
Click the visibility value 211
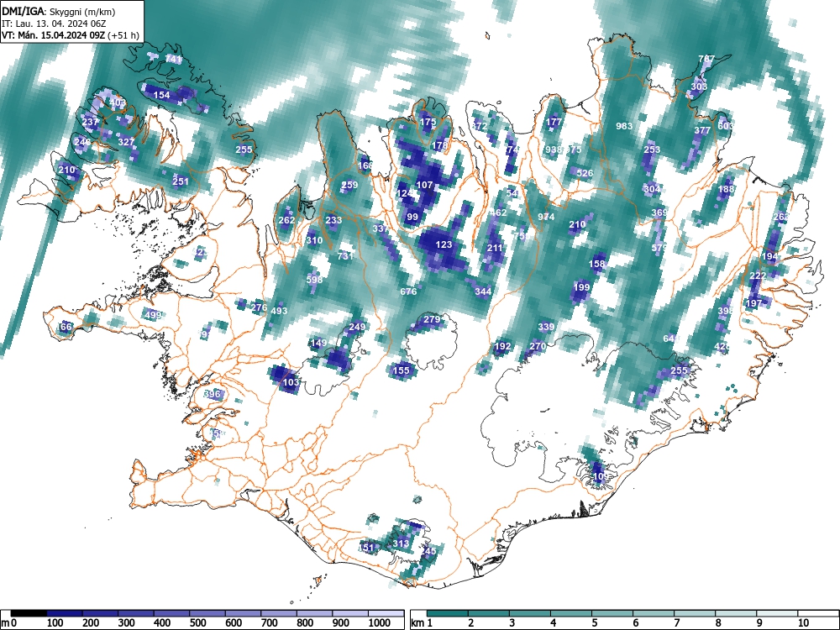[495, 248]
